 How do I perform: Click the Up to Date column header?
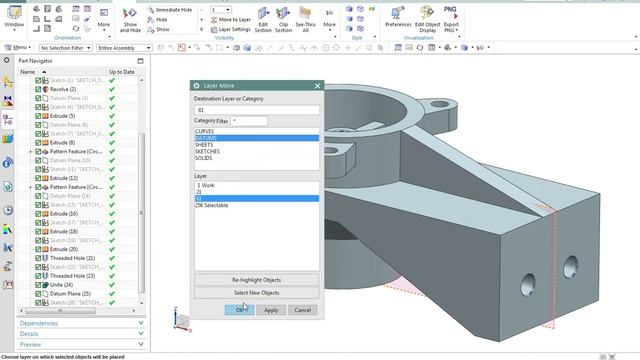122,72
